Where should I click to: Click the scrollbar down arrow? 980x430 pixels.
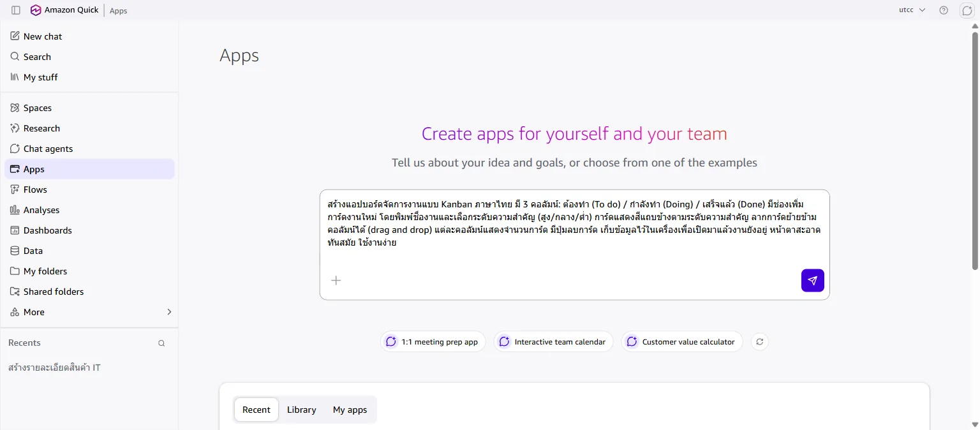(x=975, y=424)
